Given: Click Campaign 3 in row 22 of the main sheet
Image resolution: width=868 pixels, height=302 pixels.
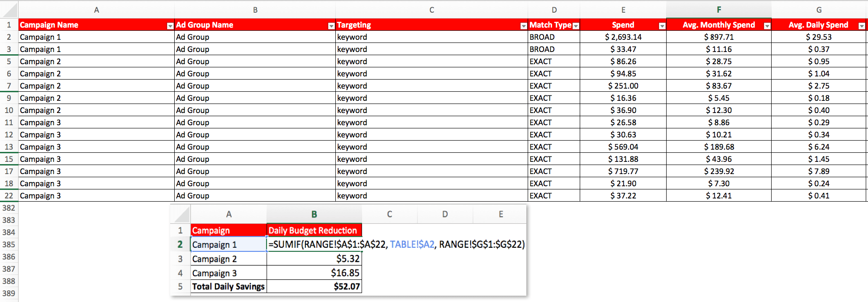Looking at the screenshot, I should (x=96, y=196).
